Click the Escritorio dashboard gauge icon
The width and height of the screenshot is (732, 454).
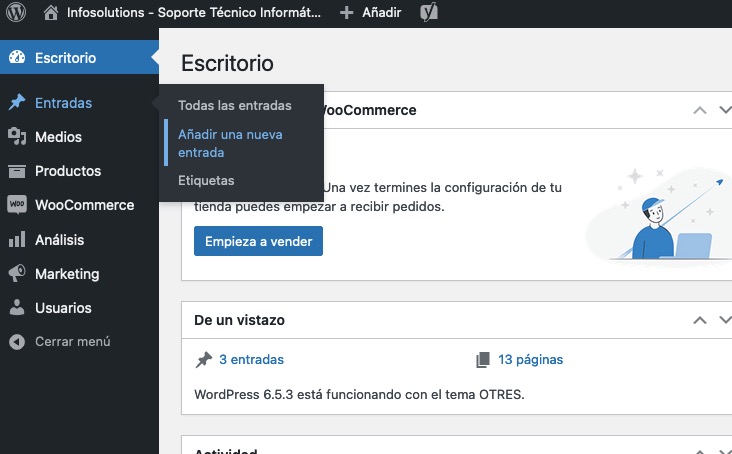pyautogui.click(x=17, y=57)
